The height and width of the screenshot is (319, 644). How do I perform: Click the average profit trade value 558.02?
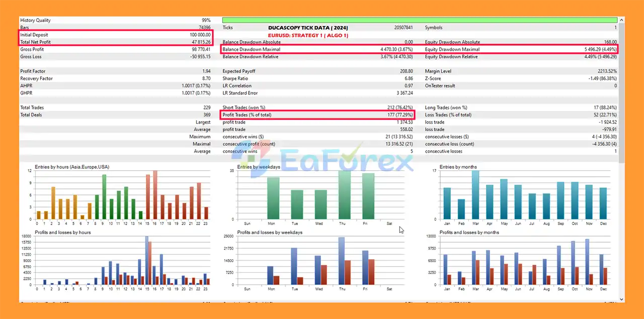(x=407, y=130)
